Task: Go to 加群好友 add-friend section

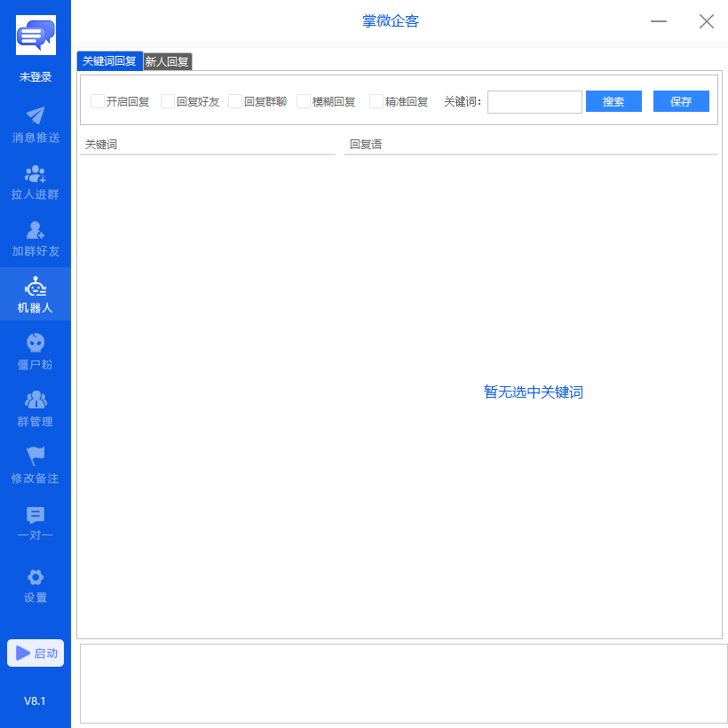Action: pos(36,239)
